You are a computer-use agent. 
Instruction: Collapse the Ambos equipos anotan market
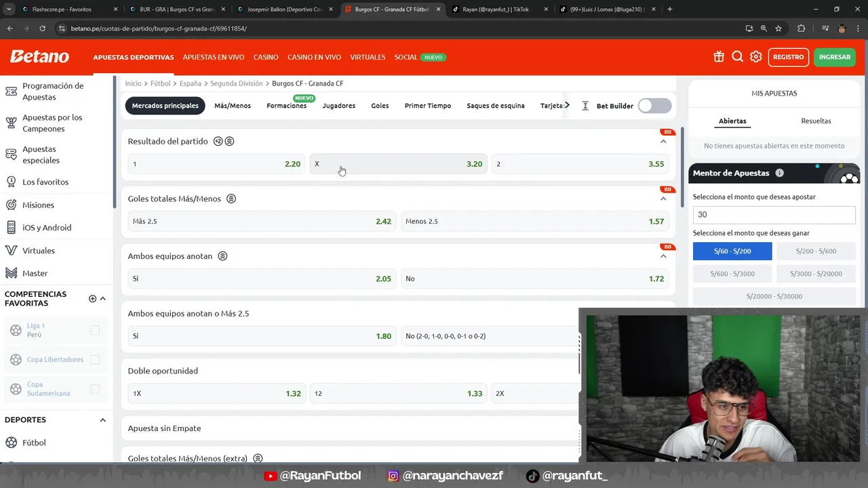(x=663, y=256)
